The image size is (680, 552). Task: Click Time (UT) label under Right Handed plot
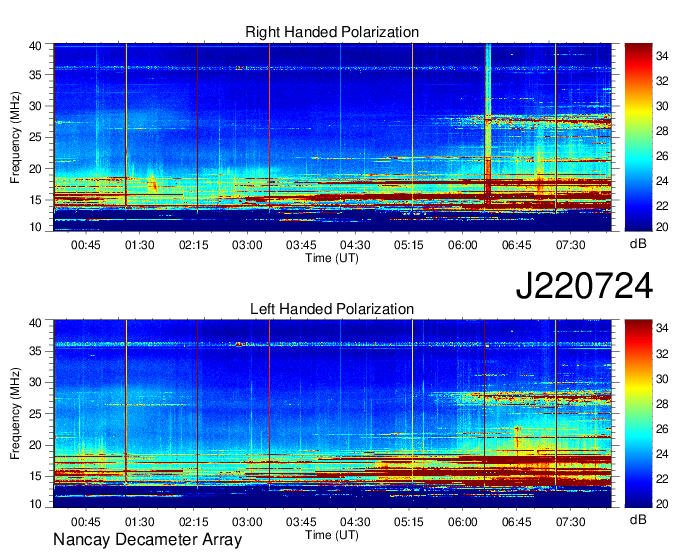[332, 258]
